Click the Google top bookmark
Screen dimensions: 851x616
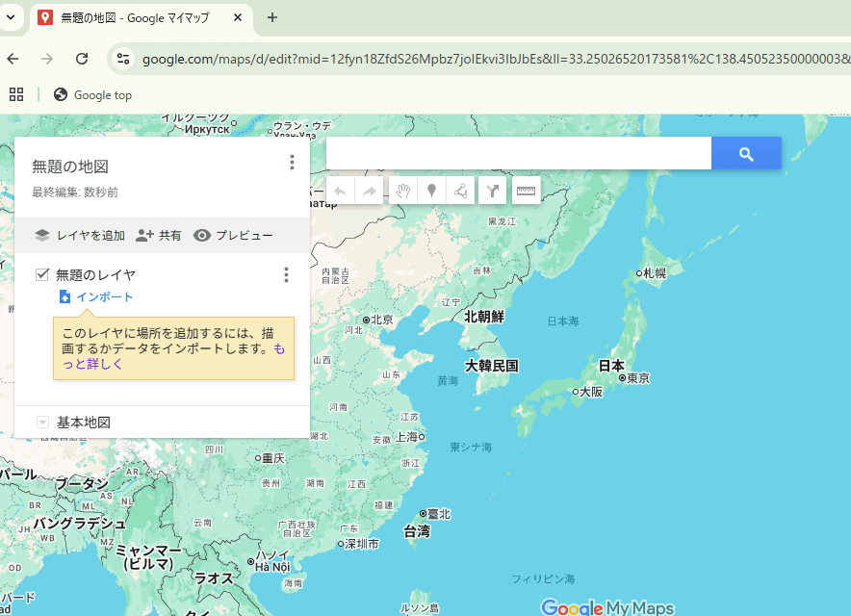93,94
